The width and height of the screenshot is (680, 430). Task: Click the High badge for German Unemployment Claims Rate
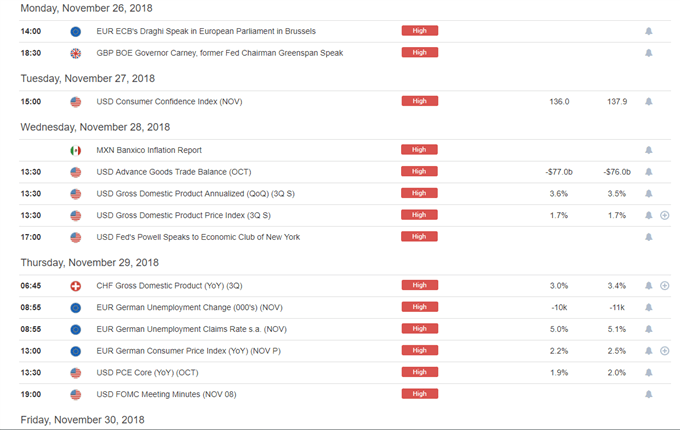(420, 329)
